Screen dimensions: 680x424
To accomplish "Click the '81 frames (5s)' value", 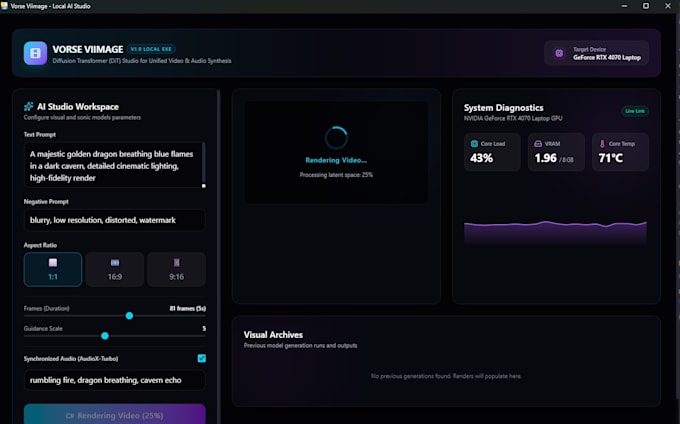I will [187, 308].
